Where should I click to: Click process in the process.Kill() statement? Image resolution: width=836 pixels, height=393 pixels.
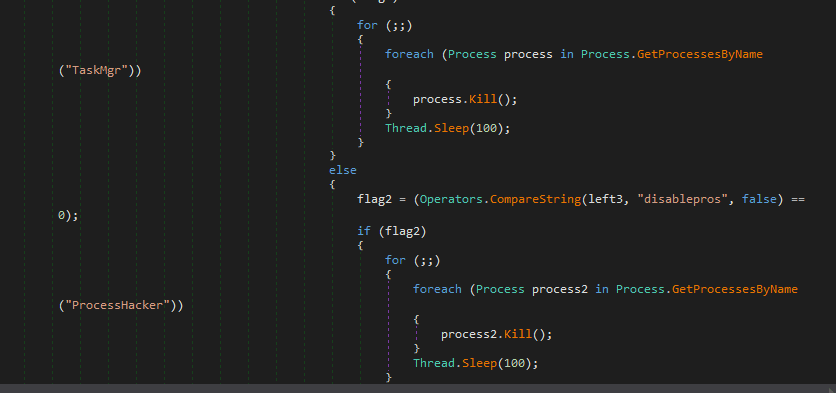click(437, 100)
